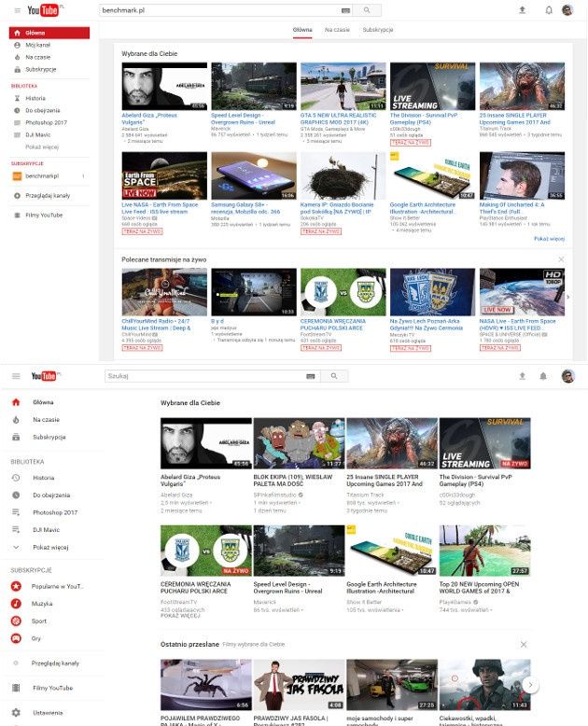The image size is (588, 726).
Task: Expand POKAŻ WIĘCEJ below CEREMONIA WRĘCZANIA video
Action: (180, 616)
